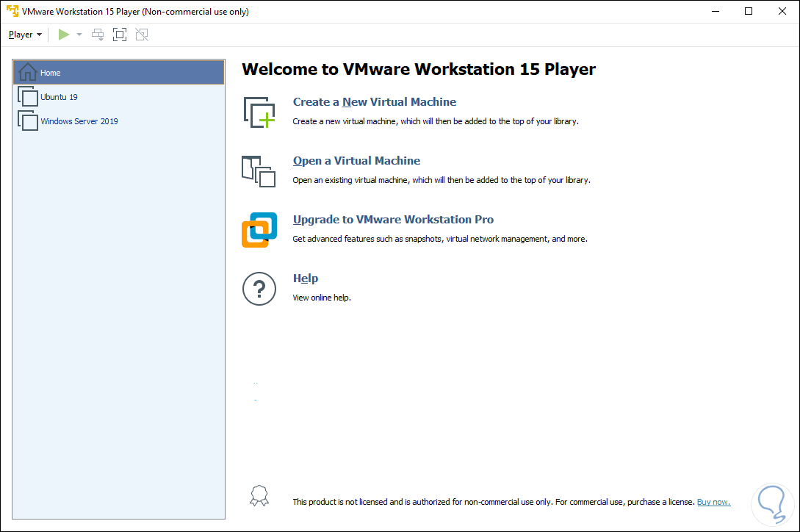Click Create a New Virtual Machine link
800x532 pixels.
tap(375, 101)
